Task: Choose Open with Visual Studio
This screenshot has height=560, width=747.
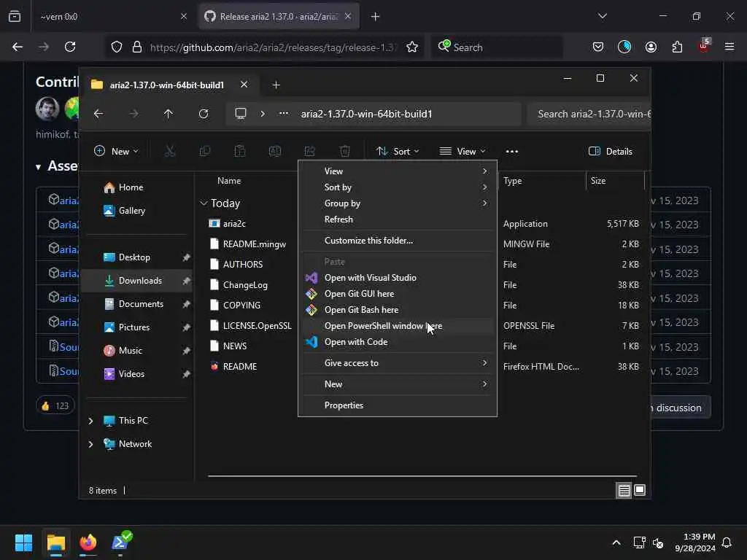Action: 398,278
